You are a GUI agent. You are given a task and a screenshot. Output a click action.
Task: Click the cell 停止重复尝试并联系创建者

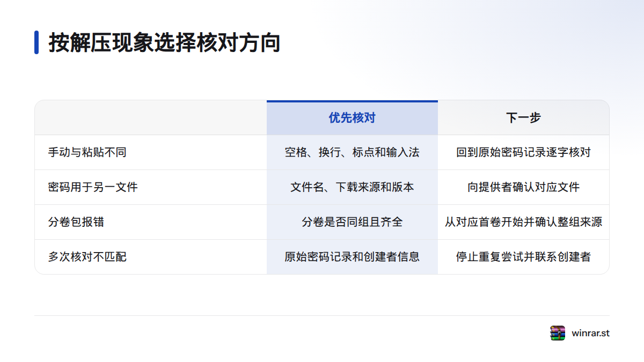(x=524, y=257)
